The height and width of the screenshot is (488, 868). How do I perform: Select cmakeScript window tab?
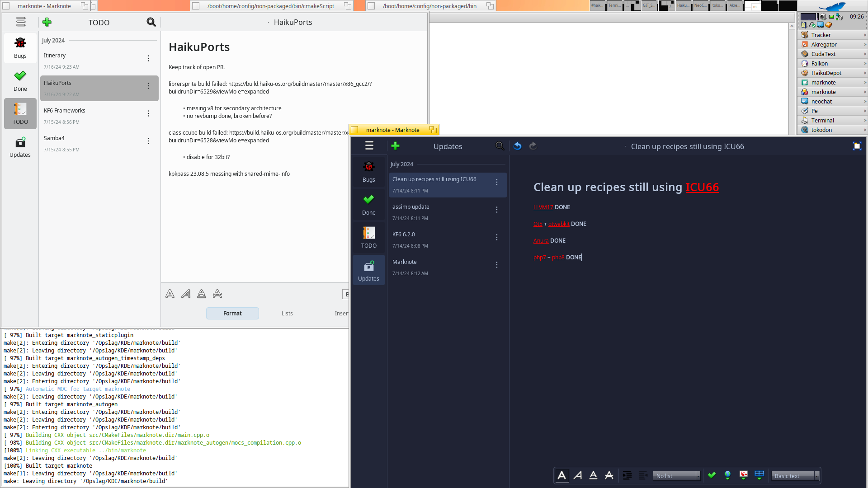271,6
